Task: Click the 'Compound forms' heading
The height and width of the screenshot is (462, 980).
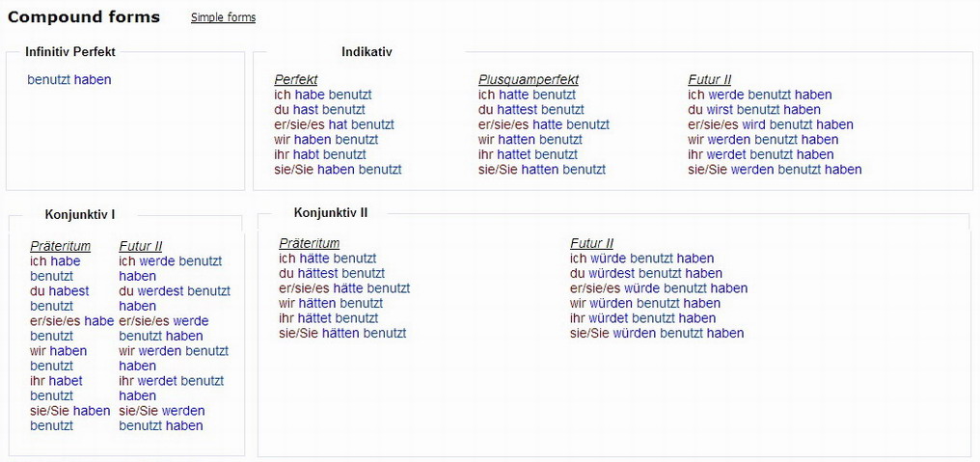Action: coord(83,17)
